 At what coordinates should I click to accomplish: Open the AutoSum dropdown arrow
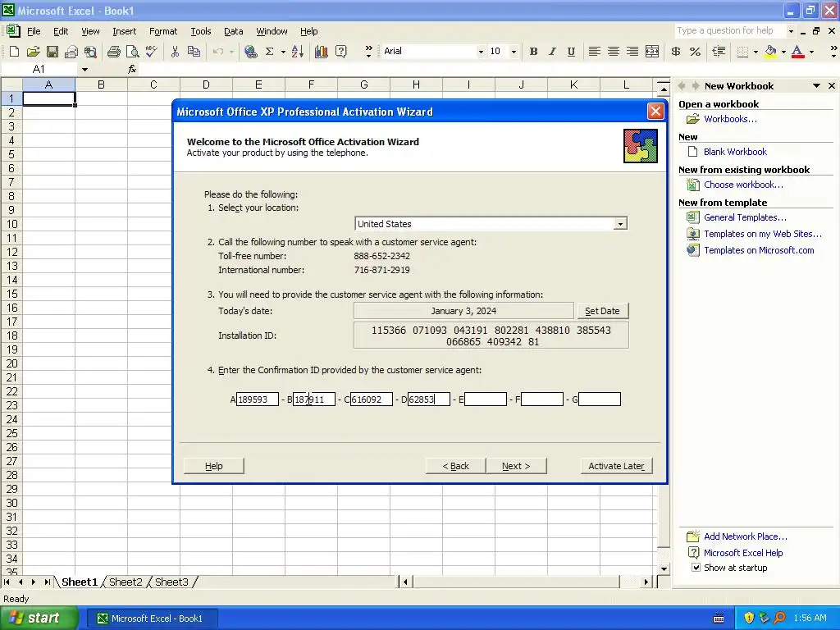pos(283,52)
